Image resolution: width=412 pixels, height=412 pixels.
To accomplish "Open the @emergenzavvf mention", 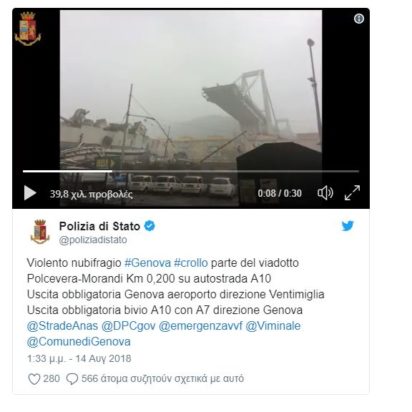I will click(200, 326).
